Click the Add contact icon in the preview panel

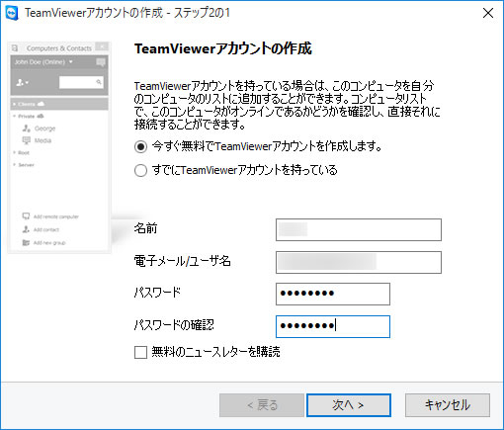(26, 229)
